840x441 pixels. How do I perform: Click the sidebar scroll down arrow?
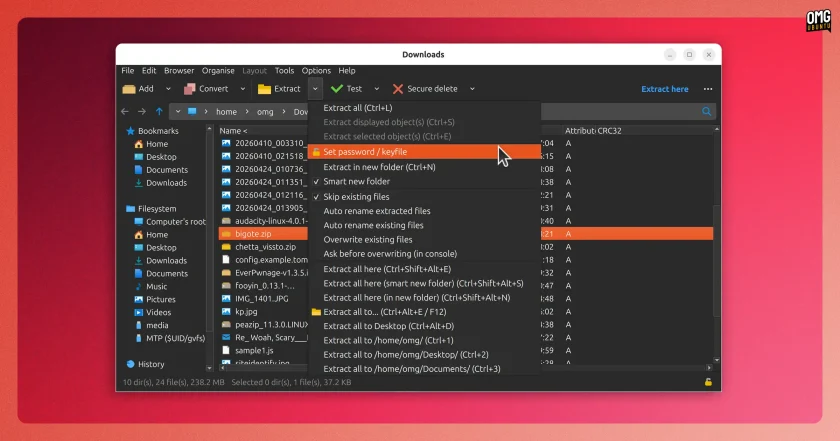(x=209, y=368)
